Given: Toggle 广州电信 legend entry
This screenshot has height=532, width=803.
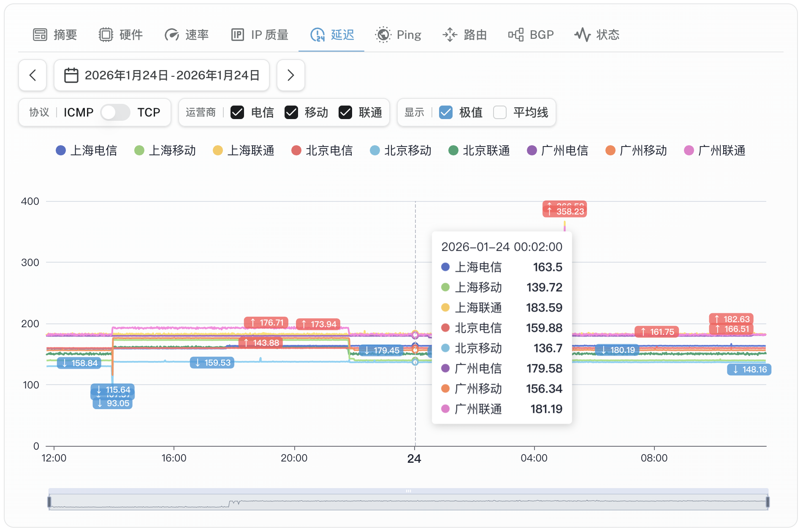Looking at the screenshot, I should [558, 150].
